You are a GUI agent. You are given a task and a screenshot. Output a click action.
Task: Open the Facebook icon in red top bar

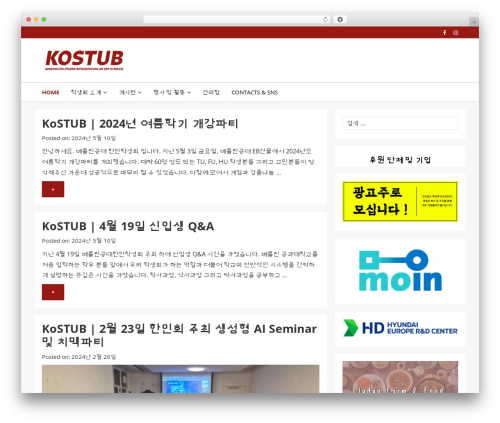(x=444, y=33)
